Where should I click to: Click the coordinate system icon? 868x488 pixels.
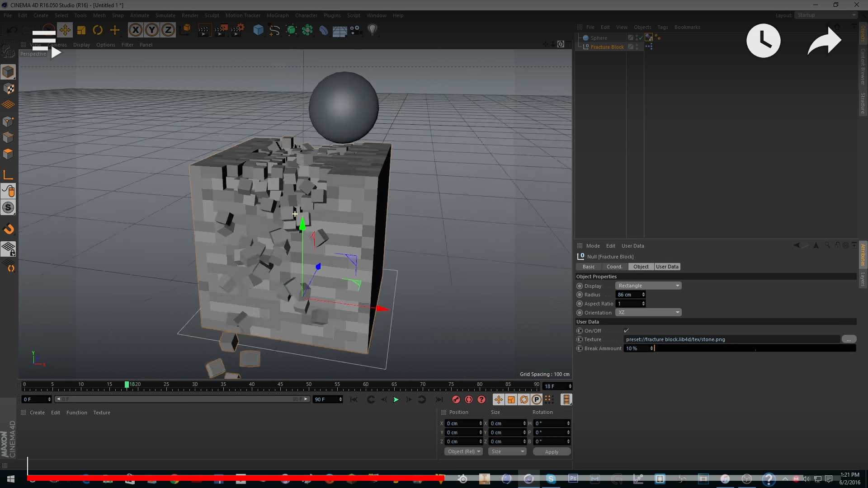185,30
